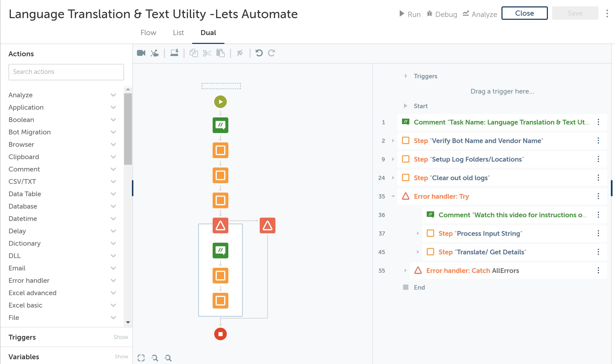This screenshot has width=615, height=364.
Task: Show the Variables panel section
Action: tap(121, 356)
